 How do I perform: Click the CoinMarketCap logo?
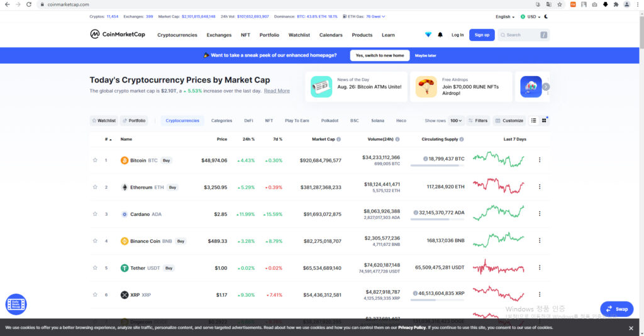point(118,34)
